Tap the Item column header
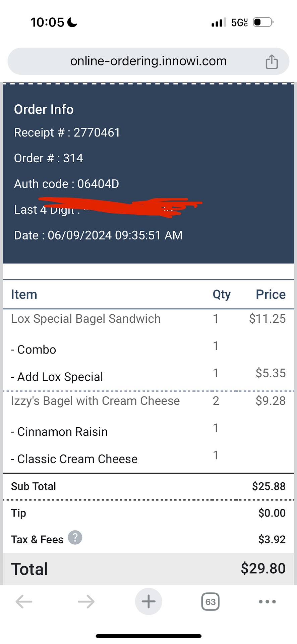Image resolution: width=297 pixels, height=644 pixels. 24,294
